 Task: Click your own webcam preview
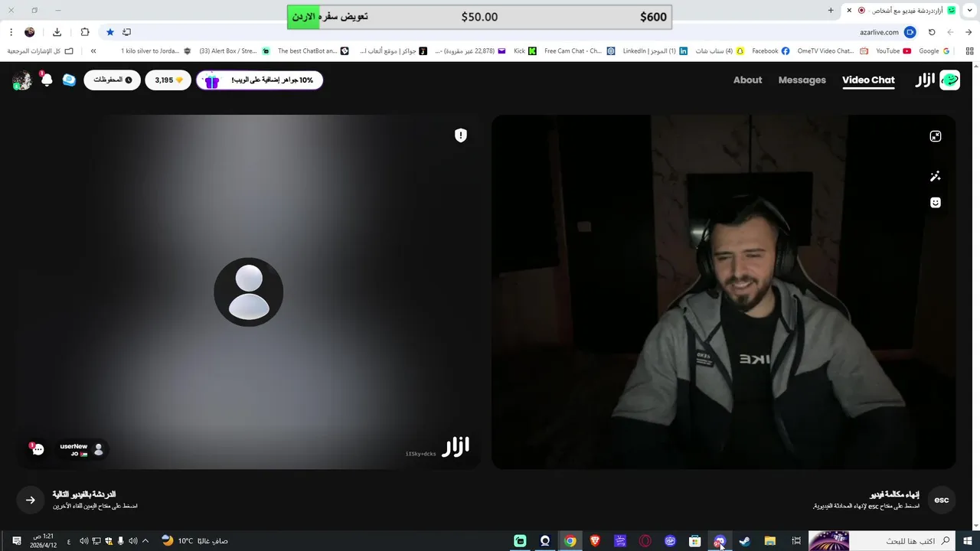point(724,292)
